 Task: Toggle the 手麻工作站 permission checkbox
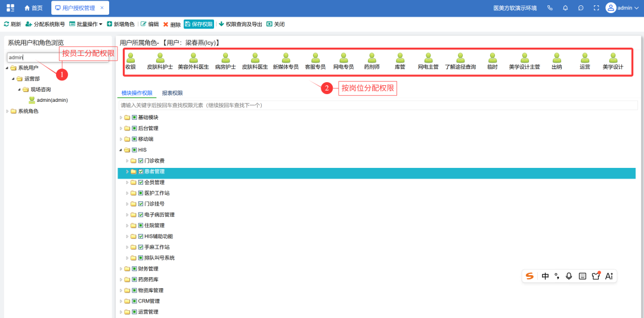coord(141,247)
